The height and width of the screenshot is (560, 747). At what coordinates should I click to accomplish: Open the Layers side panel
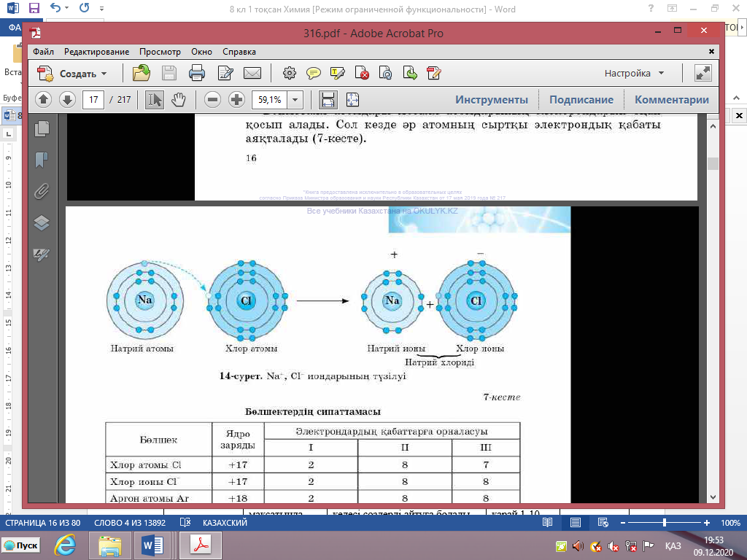pos(42,223)
